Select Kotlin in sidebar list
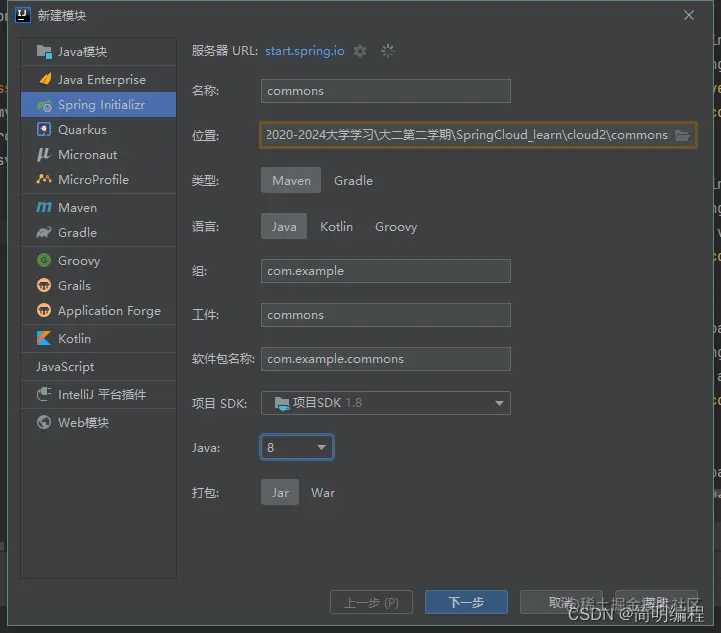The image size is (721, 633). [x=98, y=338]
